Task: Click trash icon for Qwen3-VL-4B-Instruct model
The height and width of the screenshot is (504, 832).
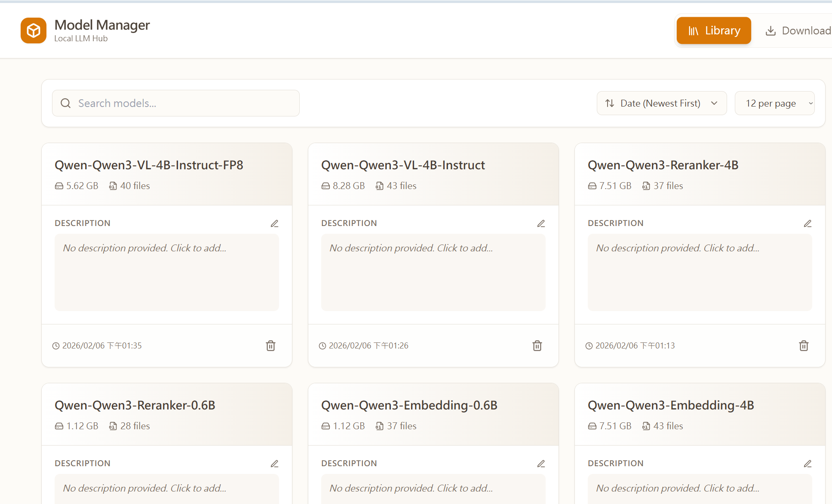Action: (x=537, y=345)
